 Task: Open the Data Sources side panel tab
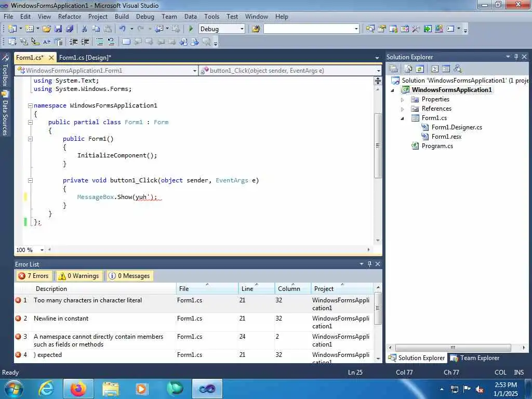5,114
